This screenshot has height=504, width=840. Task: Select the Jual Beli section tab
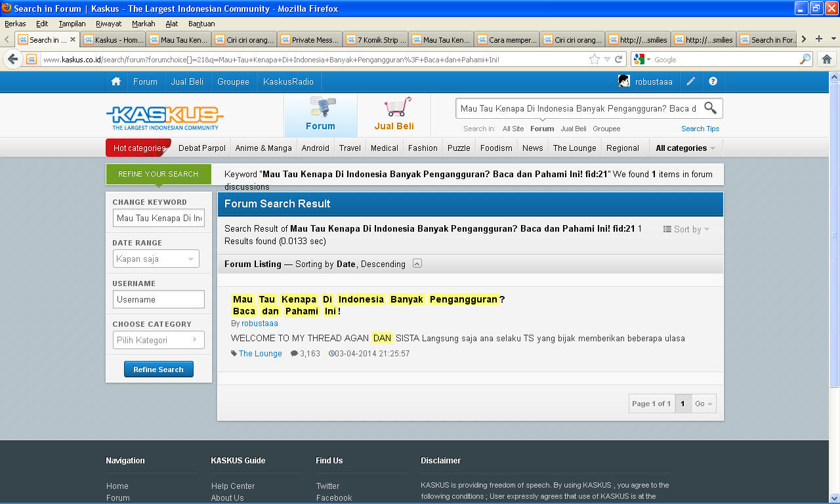point(394,115)
